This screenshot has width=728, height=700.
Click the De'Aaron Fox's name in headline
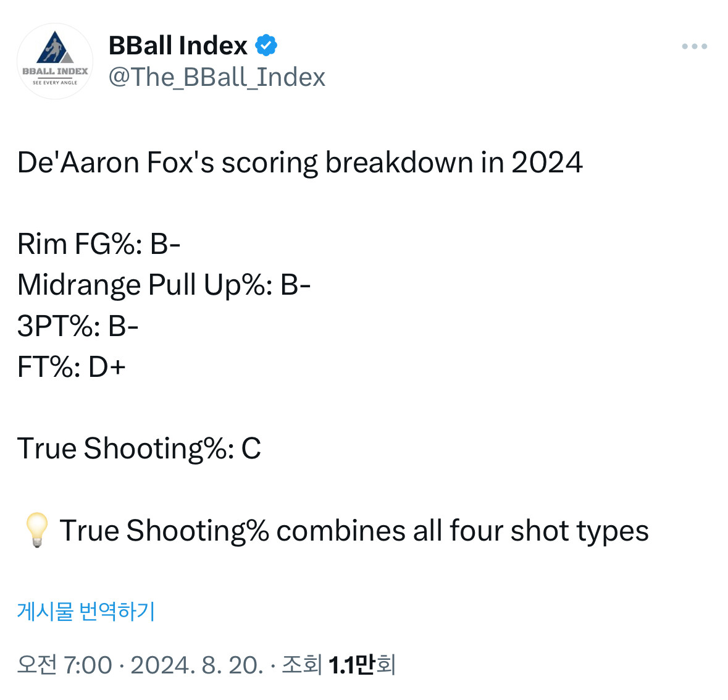pyautogui.click(x=115, y=162)
